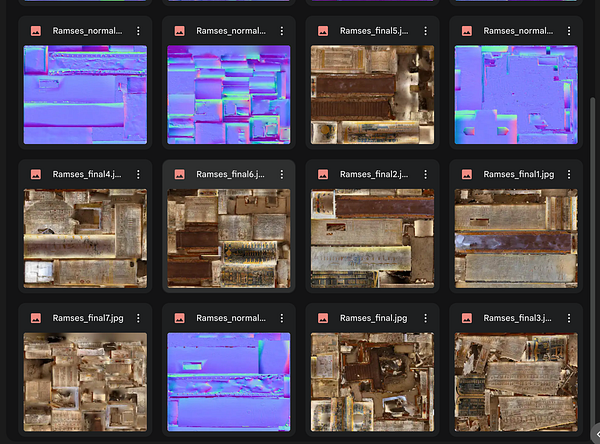Open the Ramses_final3 thumbnail preview
The image size is (600, 444).
point(516,382)
